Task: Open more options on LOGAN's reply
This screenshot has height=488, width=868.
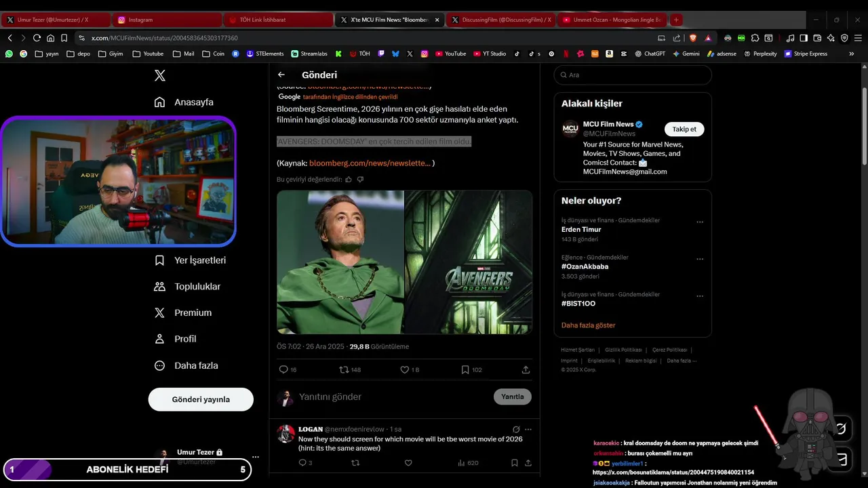Action: click(528, 429)
